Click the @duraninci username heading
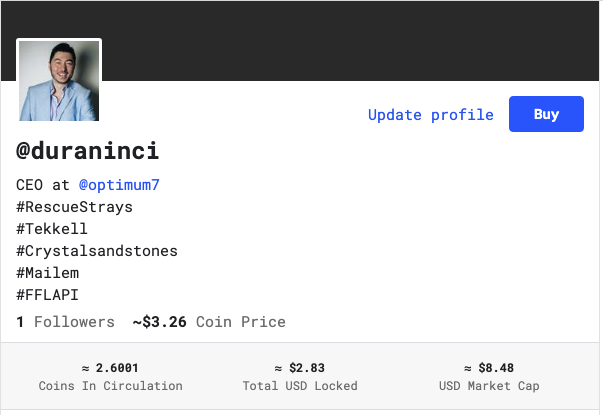The width and height of the screenshot is (603, 415). [88, 151]
